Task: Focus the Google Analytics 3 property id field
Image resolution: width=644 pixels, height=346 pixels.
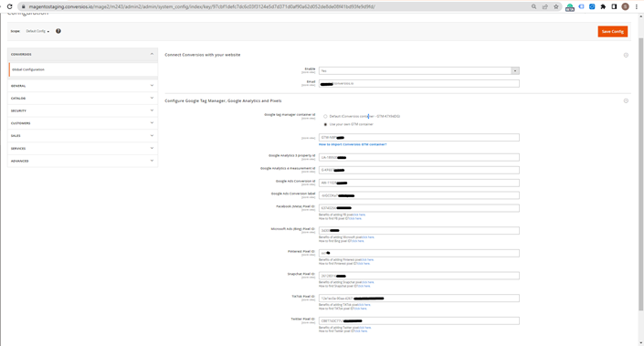Action: click(419, 157)
